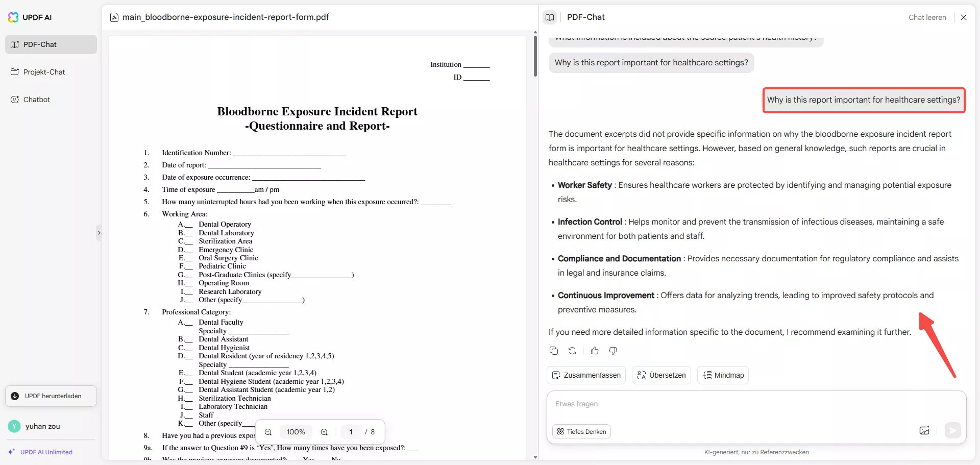Click the Sterilization Technician option in the PDF
This screenshot has width=980, height=465.
coord(235,399)
